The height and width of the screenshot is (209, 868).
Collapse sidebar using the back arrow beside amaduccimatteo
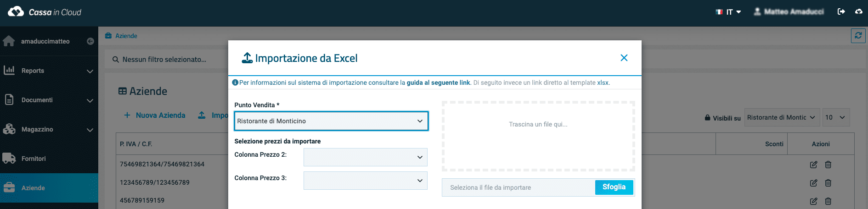coord(90,41)
